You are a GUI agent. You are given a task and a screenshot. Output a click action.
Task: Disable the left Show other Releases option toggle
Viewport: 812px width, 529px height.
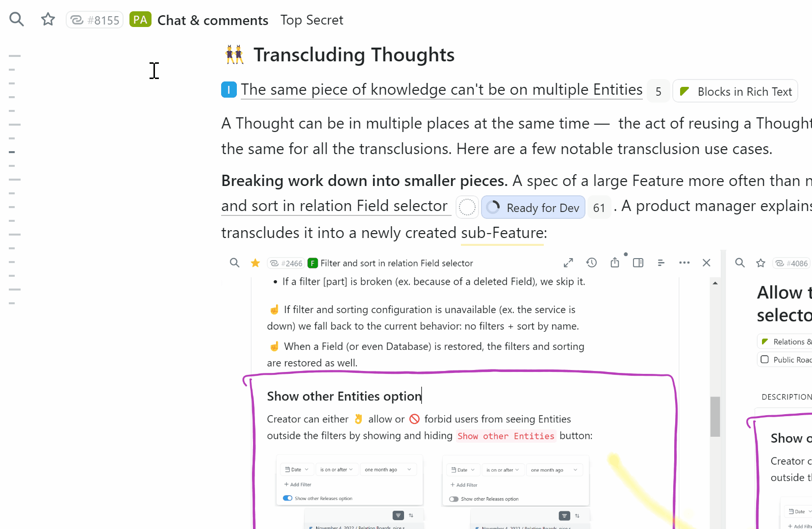pos(287,498)
